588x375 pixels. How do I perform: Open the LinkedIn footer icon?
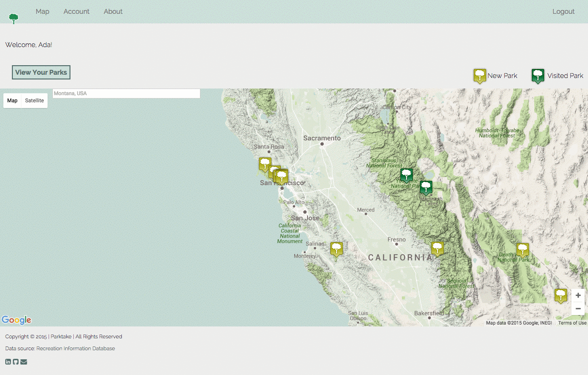(x=8, y=362)
